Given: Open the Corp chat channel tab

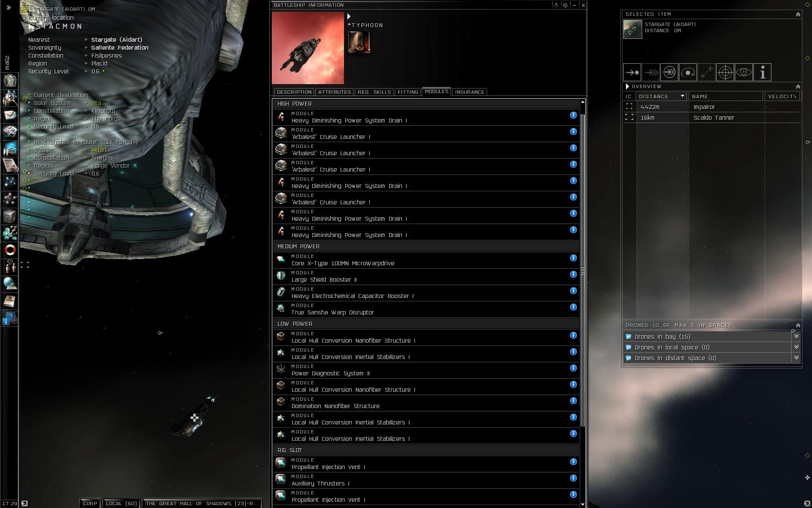Looking at the screenshot, I should point(90,503).
